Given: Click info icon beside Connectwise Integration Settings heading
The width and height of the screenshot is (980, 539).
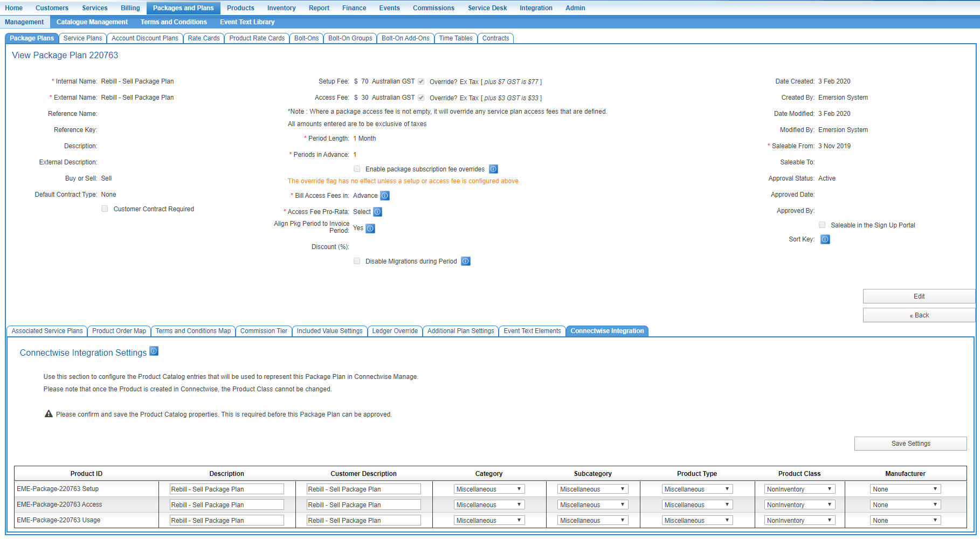Looking at the screenshot, I should [x=154, y=351].
